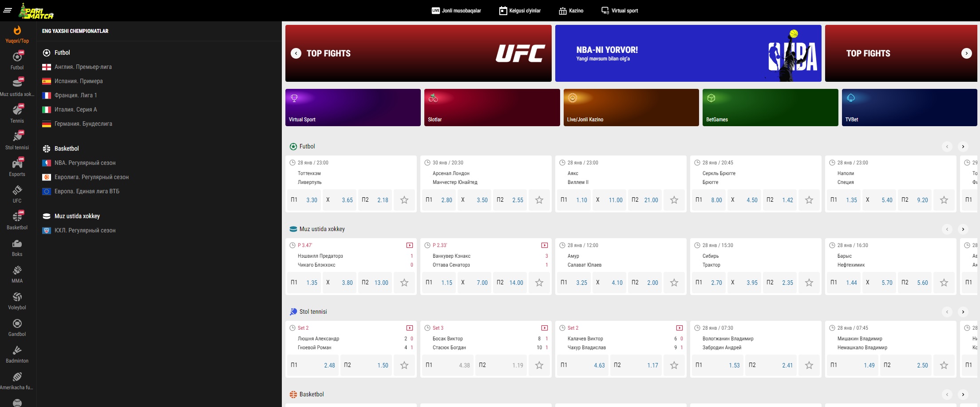
Task: Show next Muz ustida xokkey matches
Action: pos(963,229)
